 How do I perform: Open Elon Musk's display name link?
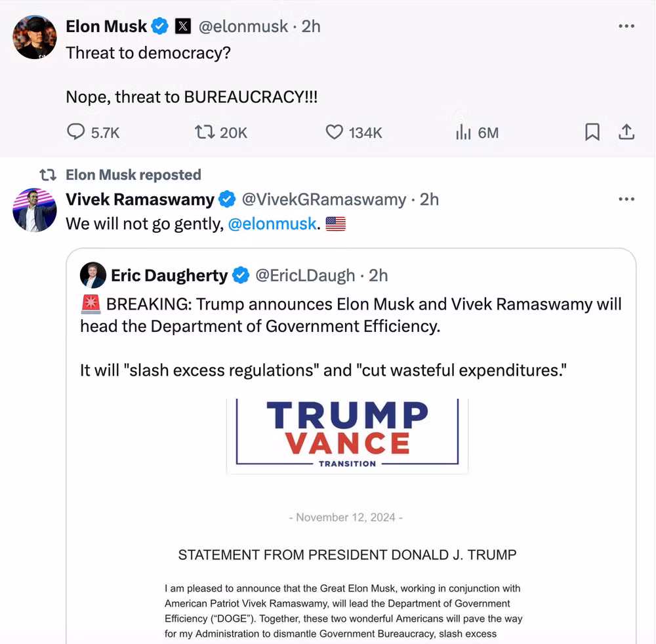point(106,26)
